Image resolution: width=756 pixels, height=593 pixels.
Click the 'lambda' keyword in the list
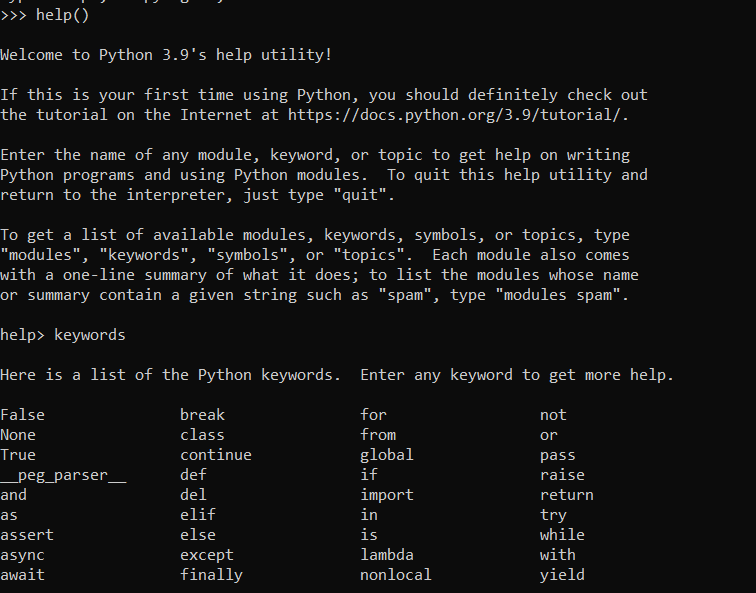[387, 555]
